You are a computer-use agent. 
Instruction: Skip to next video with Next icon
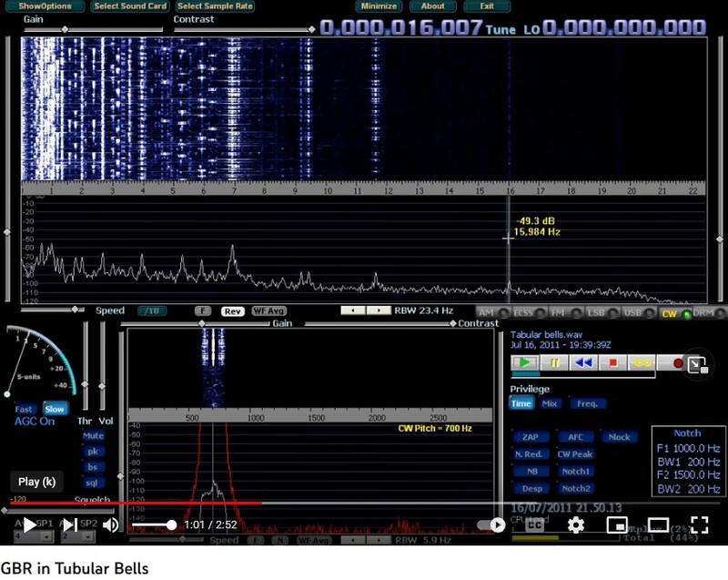click(x=69, y=524)
